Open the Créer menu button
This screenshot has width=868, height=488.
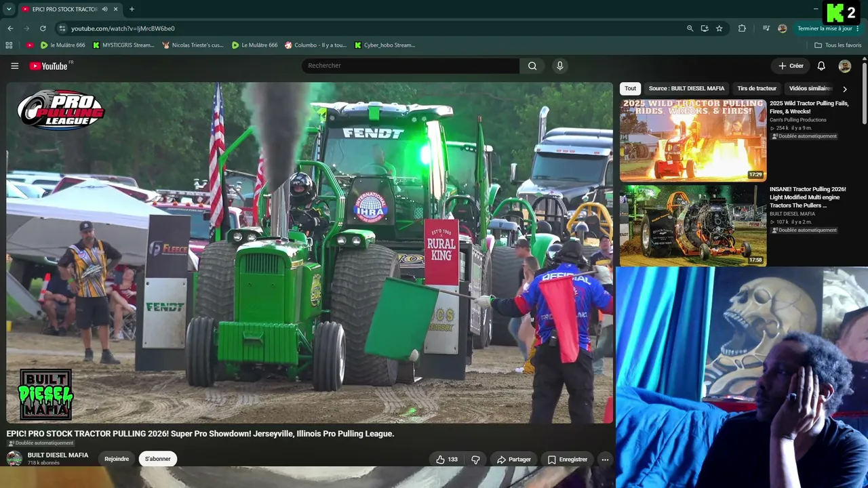point(791,66)
